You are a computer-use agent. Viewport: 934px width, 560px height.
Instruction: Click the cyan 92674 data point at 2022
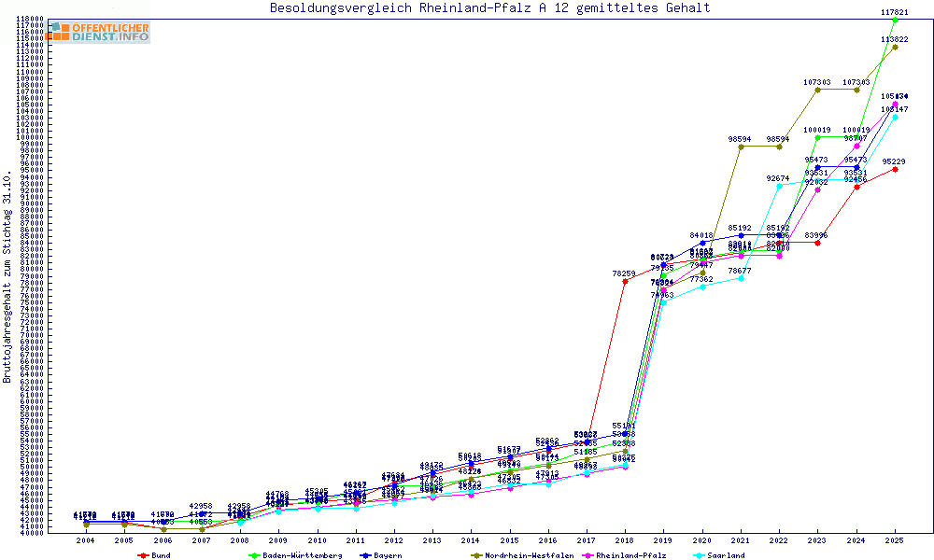tap(779, 186)
